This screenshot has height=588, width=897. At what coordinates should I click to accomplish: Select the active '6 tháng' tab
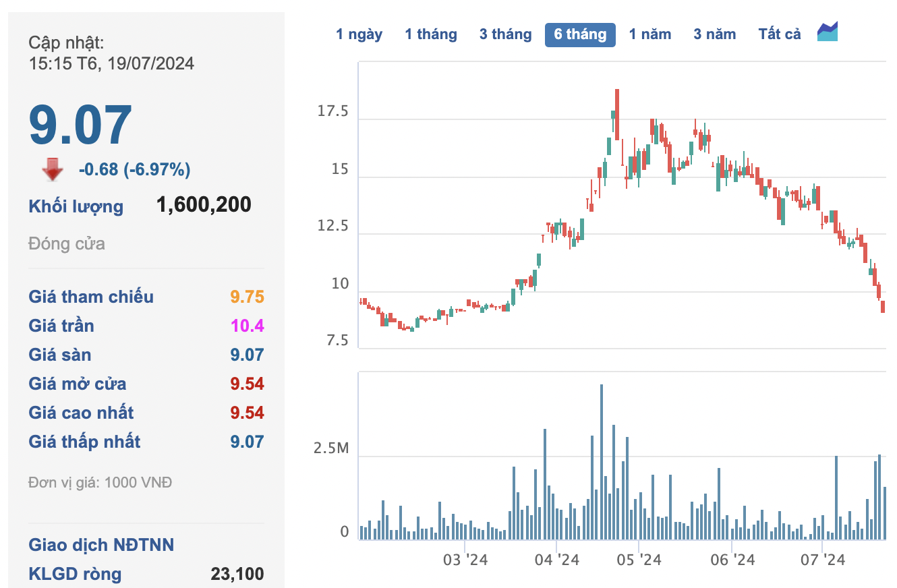coord(580,34)
